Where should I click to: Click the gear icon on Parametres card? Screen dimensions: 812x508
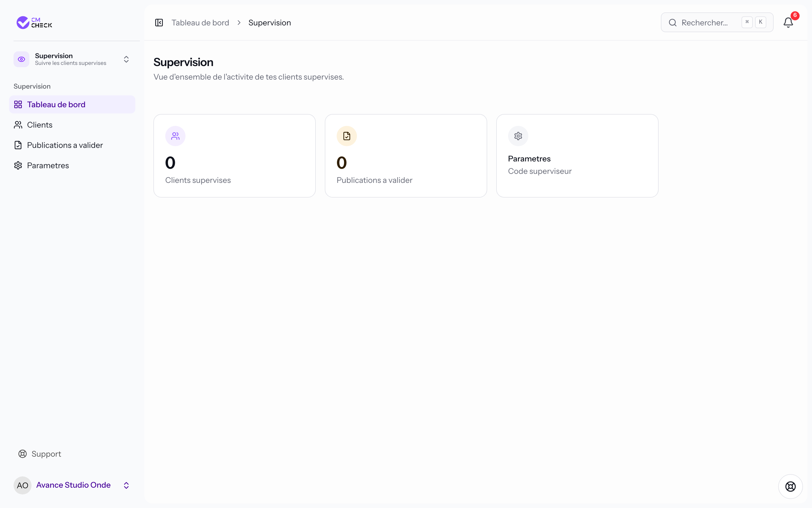[518, 136]
